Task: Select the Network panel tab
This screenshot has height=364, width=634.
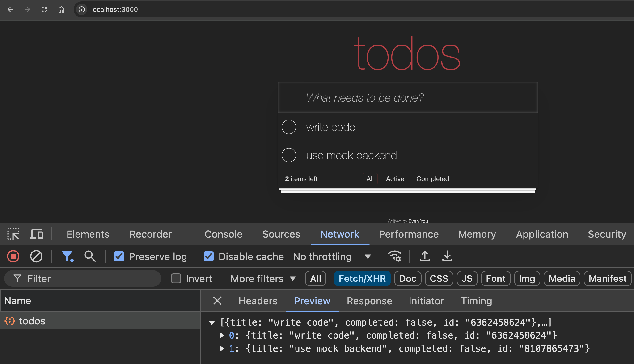Action: click(x=340, y=234)
